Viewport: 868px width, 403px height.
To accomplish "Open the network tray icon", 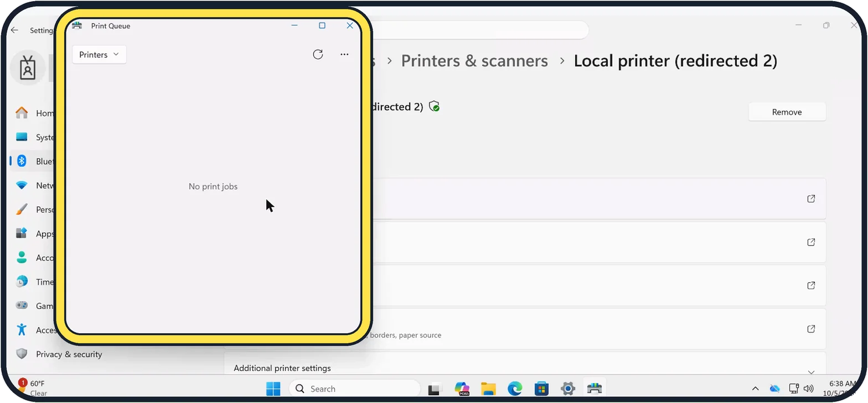I will coord(794,389).
